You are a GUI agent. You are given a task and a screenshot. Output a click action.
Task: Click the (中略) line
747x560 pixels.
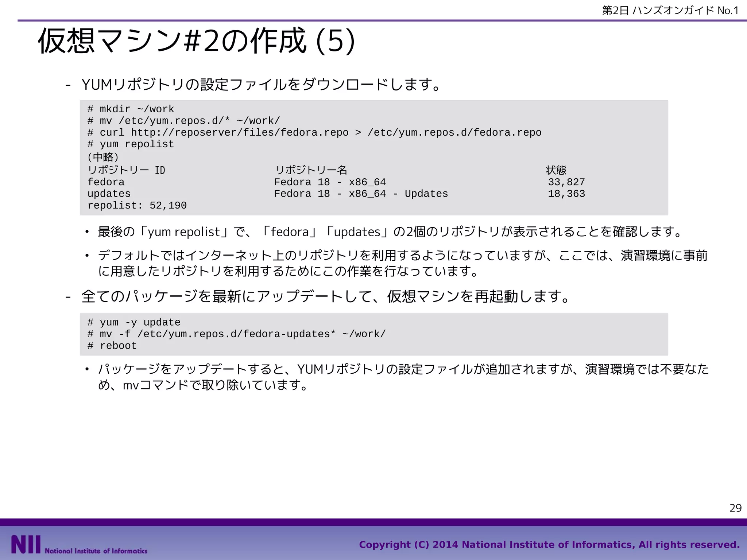[x=103, y=157]
